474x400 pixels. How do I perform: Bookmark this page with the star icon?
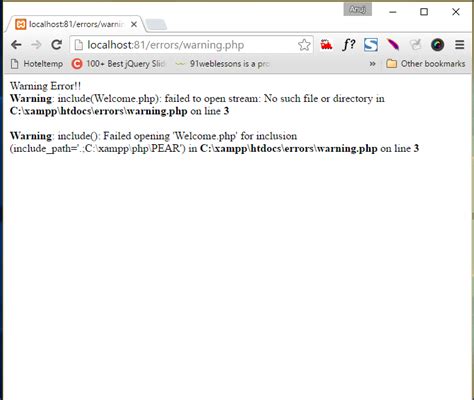(304, 45)
